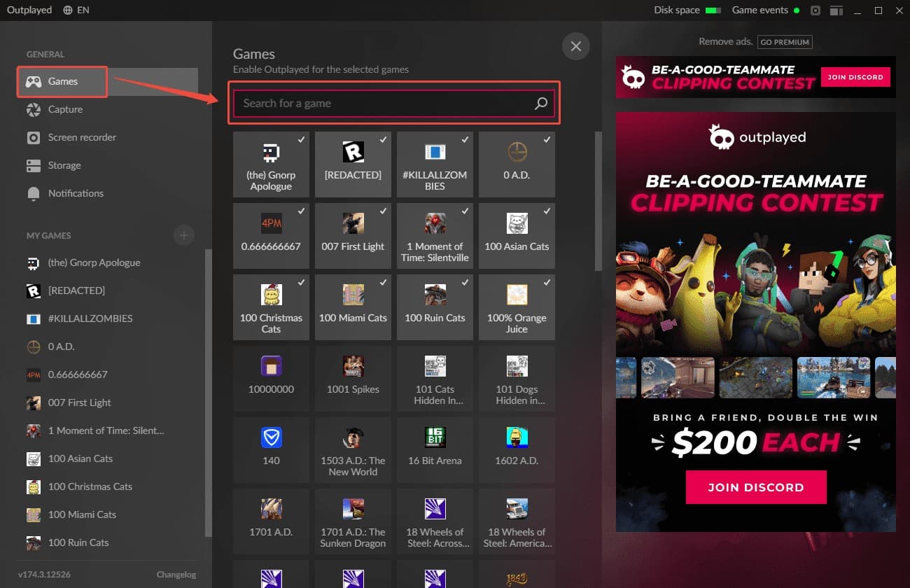Select 18 Wheels of Steel: America... tile
The height and width of the screenshot is (588, 910).
[517, 521]
